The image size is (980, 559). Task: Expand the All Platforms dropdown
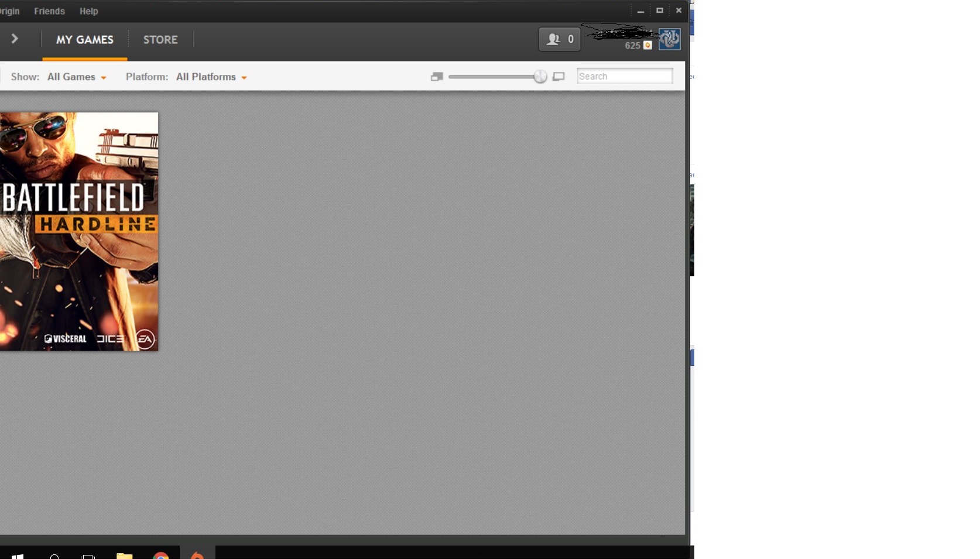(x=211, y=77)
